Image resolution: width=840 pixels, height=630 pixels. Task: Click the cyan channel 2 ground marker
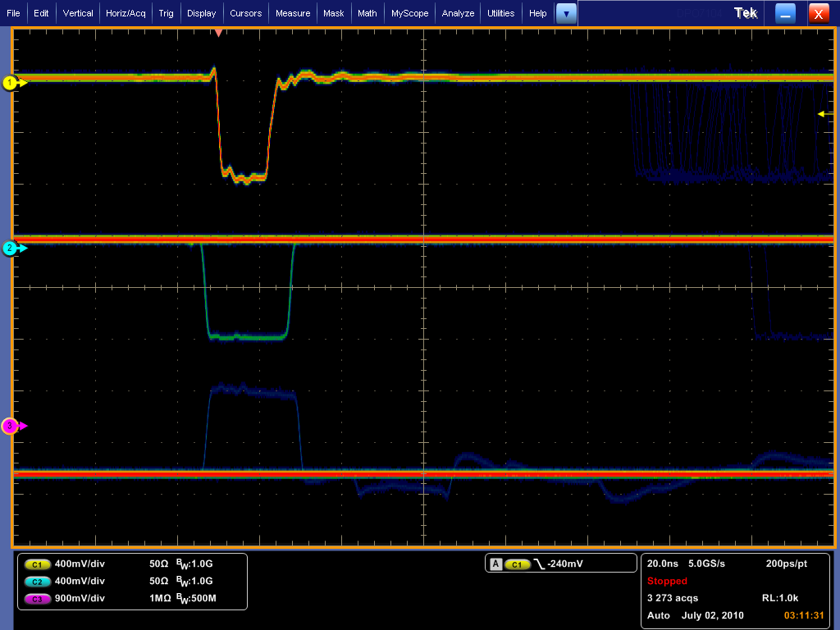click(x=11, y=248)
